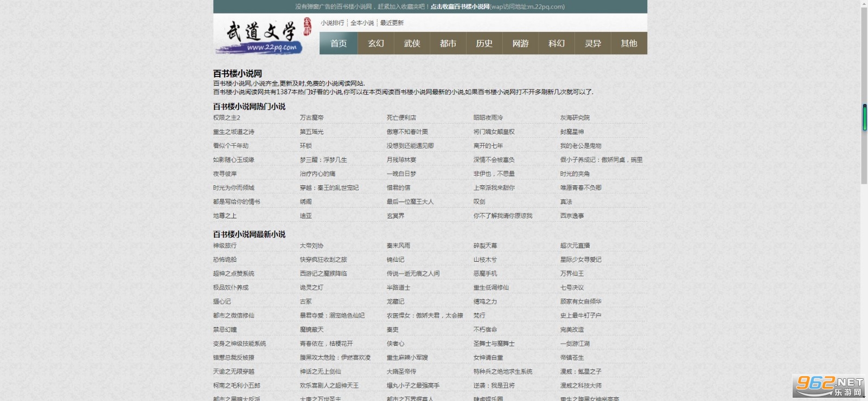Screen dimensions: 868x401
Task: Open the novel 魔镜蔽天
Action: tap(312, 329)
